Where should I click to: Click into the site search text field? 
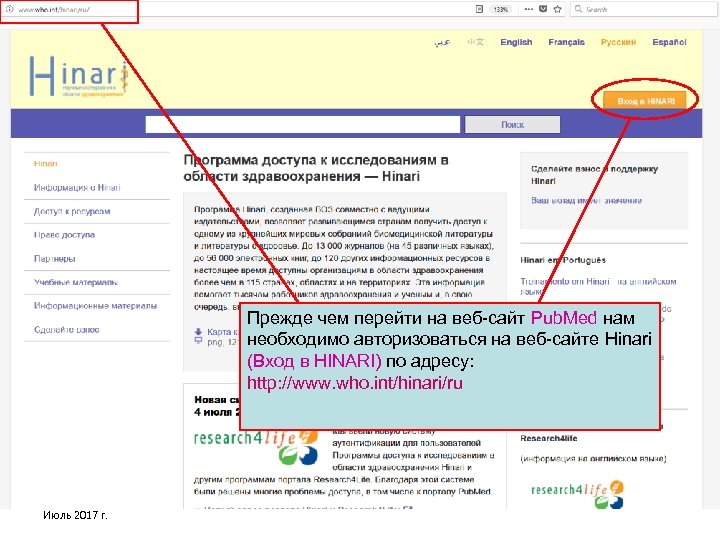(303, 124)
